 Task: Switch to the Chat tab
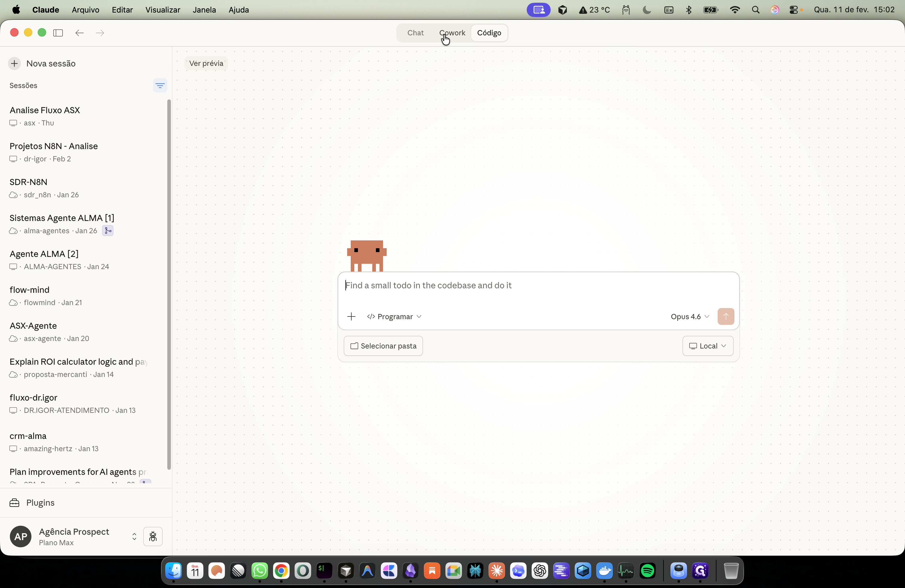415,33
